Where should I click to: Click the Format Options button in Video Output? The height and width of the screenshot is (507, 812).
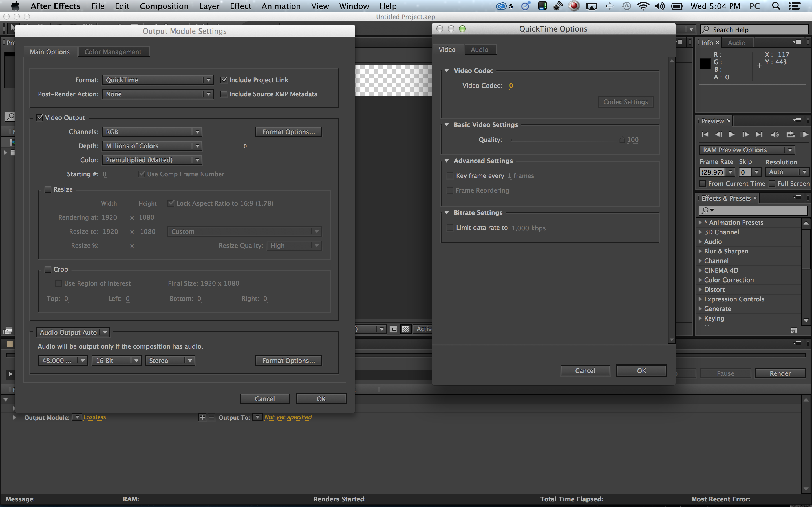[288, 132]
